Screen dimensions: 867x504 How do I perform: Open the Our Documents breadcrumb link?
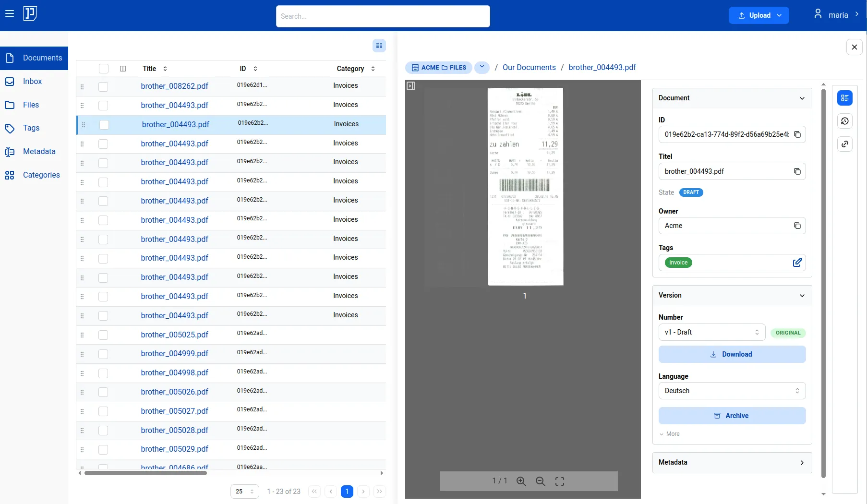[529, 68]
